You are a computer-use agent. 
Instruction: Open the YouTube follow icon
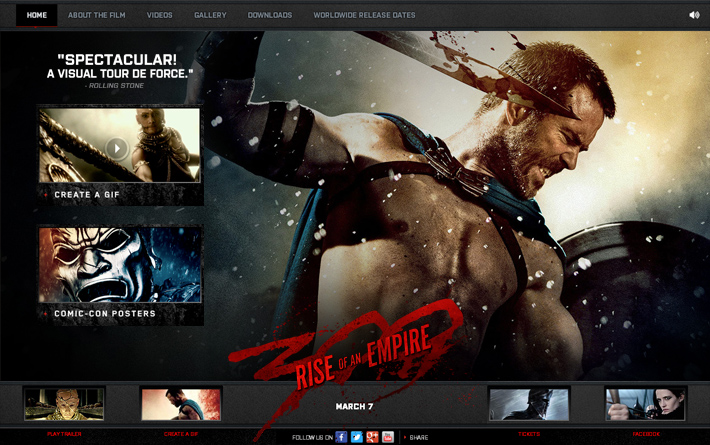point(388,437)
